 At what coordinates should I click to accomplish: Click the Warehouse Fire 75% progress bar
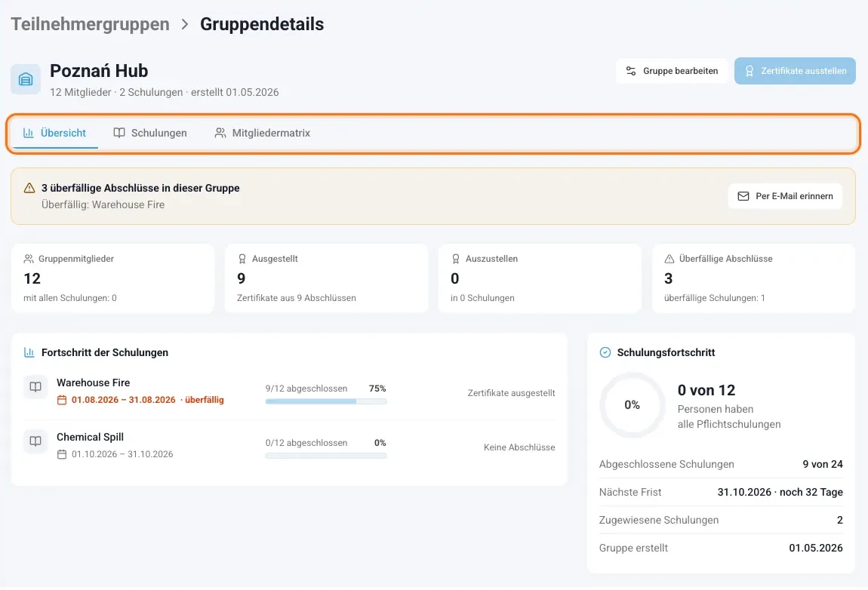coord(325,401)
